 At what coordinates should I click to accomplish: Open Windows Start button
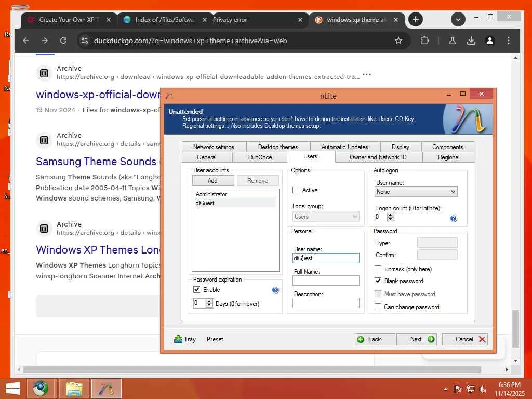[12, 389]
